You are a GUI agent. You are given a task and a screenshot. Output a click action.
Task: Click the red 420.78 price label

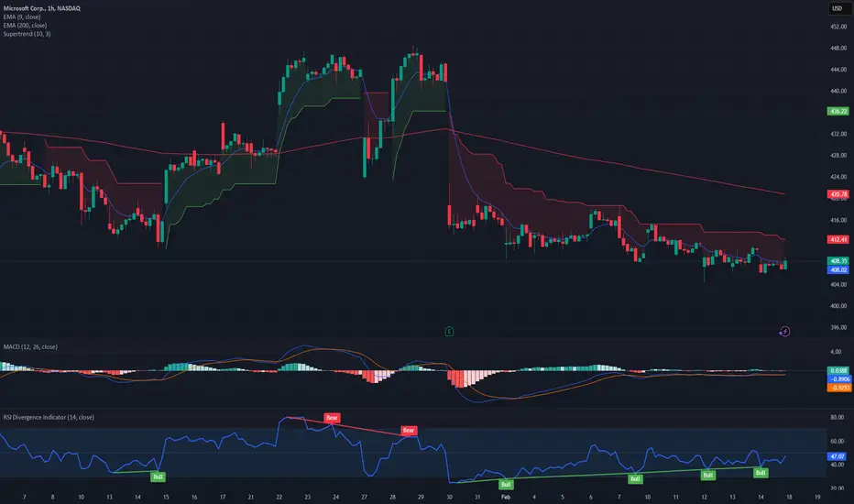838,194
